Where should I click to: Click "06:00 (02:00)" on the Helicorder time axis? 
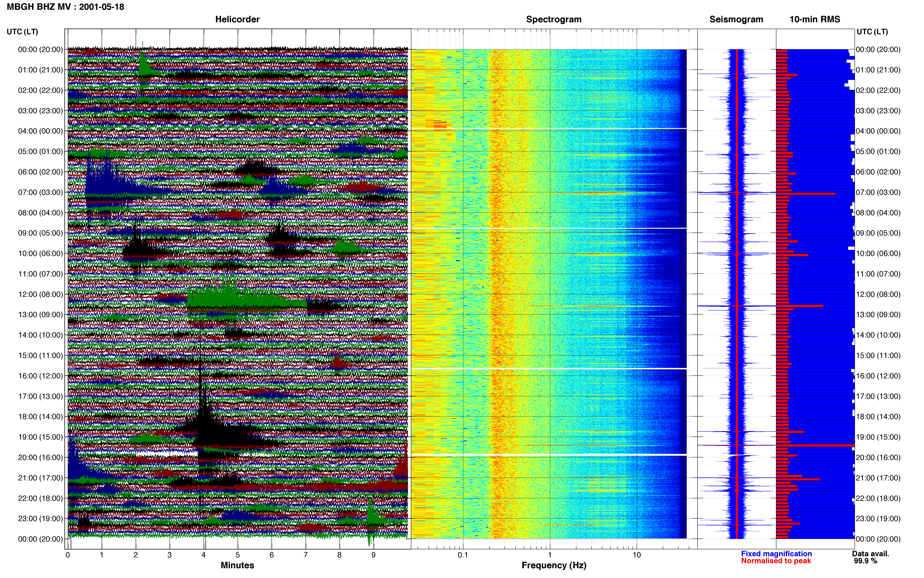pyautogui.click(x=41, y=172)
